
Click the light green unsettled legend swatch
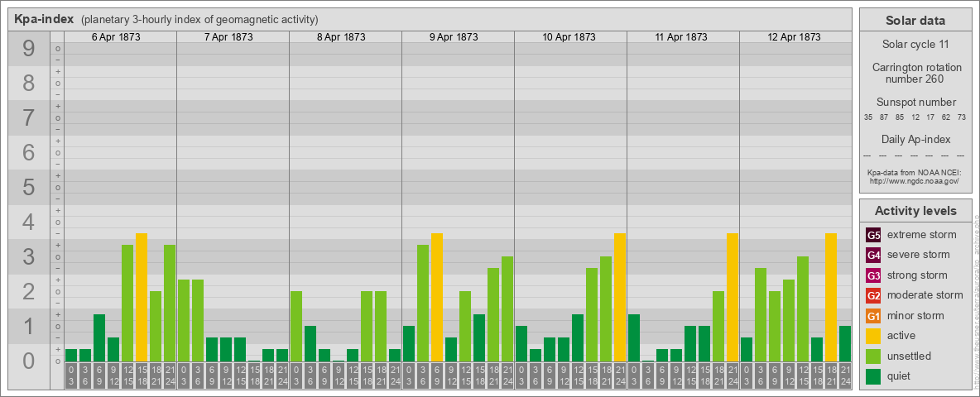873,356
